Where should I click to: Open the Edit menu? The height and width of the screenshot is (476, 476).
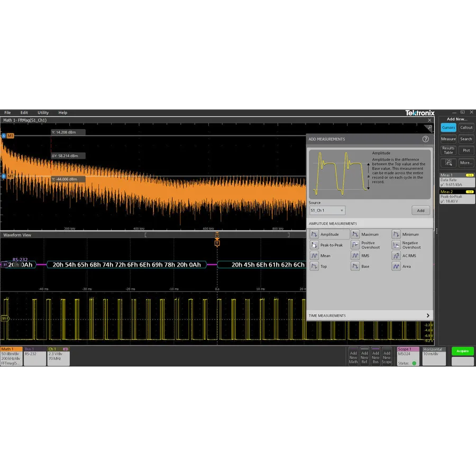click(24, 112)
